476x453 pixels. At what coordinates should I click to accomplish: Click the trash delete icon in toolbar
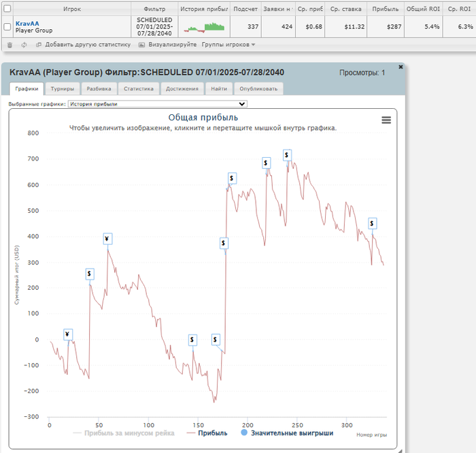pyautogui.click(x=10, y=45)
